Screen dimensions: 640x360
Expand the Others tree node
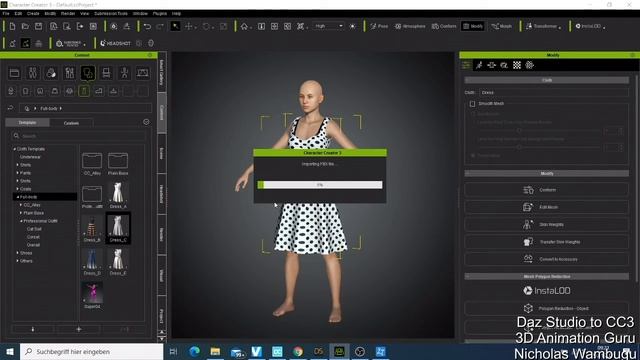(x=18, y=261)
